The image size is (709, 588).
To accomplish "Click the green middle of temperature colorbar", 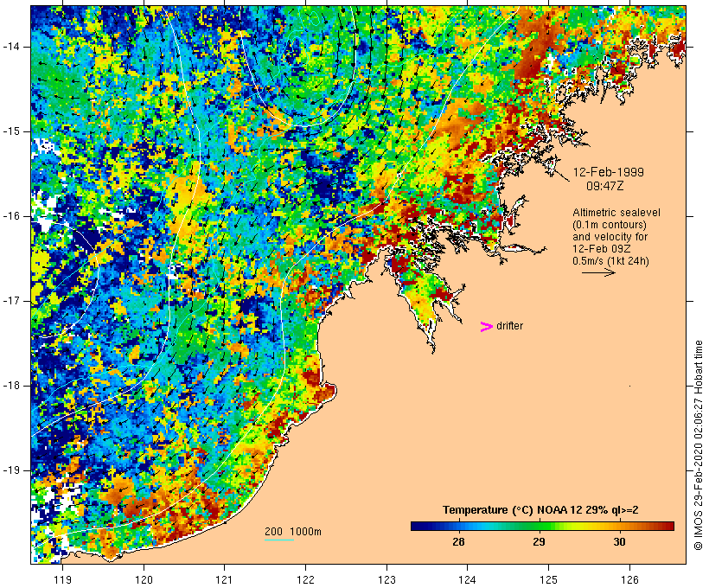I will click(x=543, y=526).
